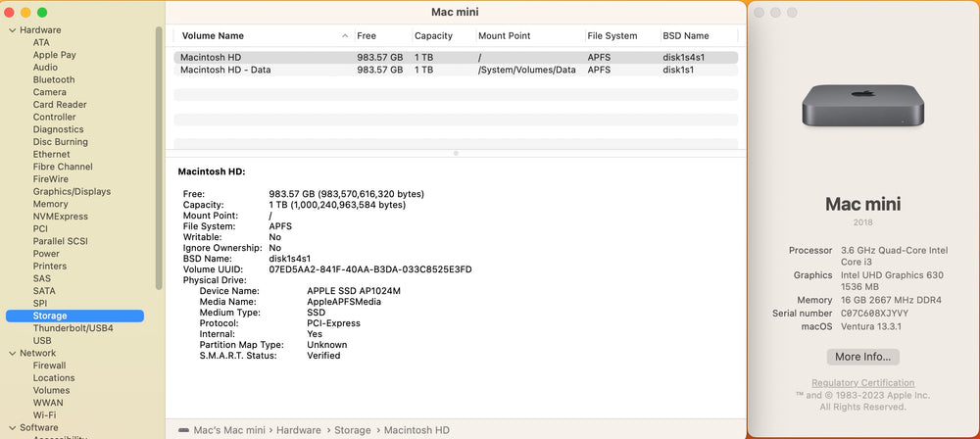Select USB in the sidebar
This screenshot has width=980, height=439.
[x=42, y=341]
